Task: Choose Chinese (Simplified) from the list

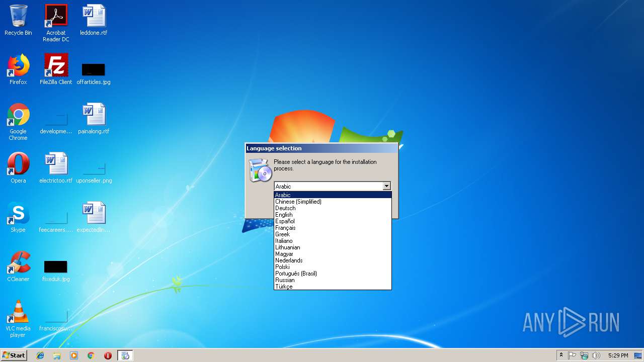Action: 333,202
